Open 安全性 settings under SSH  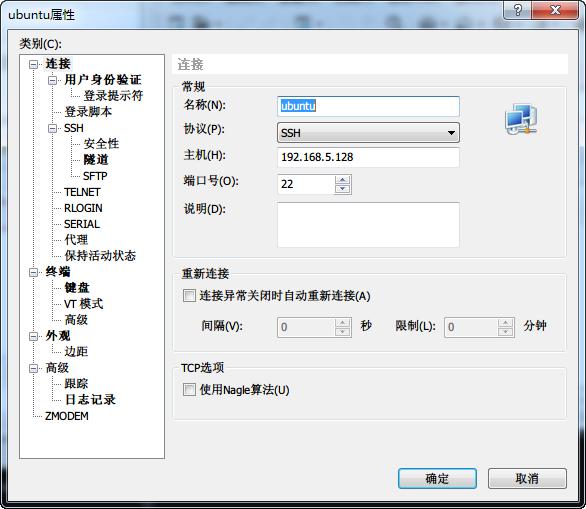[101, 144]
